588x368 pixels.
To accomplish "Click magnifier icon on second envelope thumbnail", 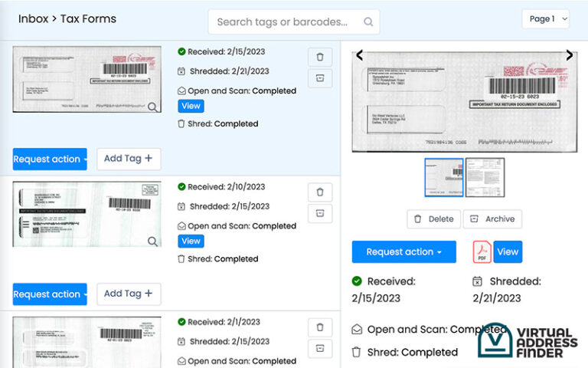I will pos(153,242).
